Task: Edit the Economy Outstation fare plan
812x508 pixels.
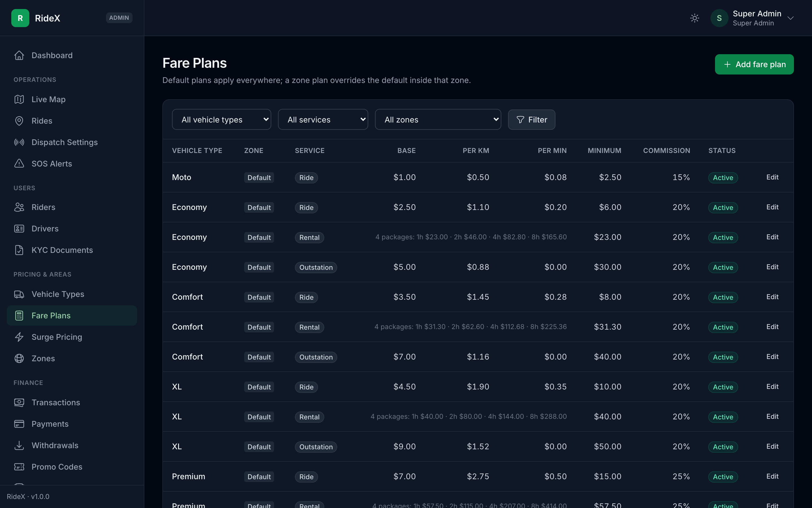Action: pyautogui.click(x=773, y=267)
